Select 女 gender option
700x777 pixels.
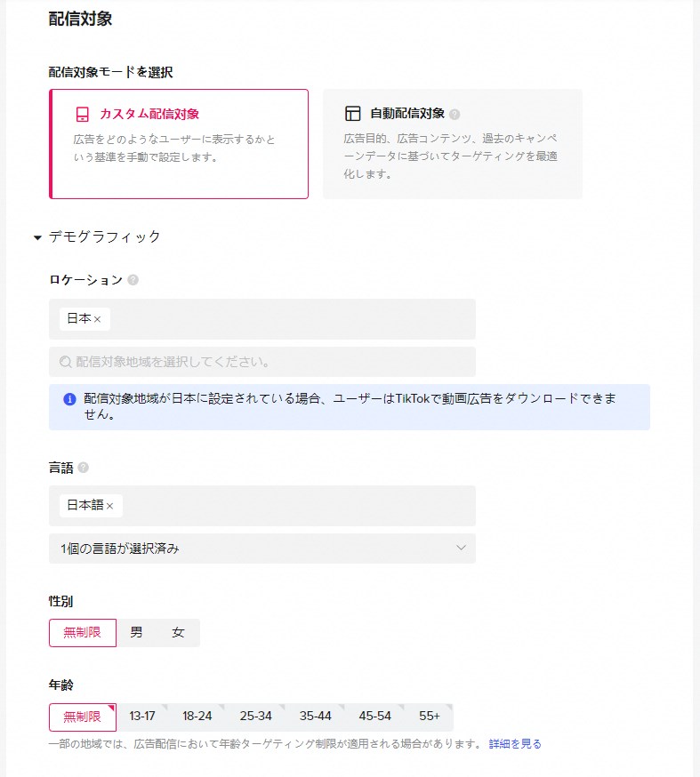click(178, 633)
